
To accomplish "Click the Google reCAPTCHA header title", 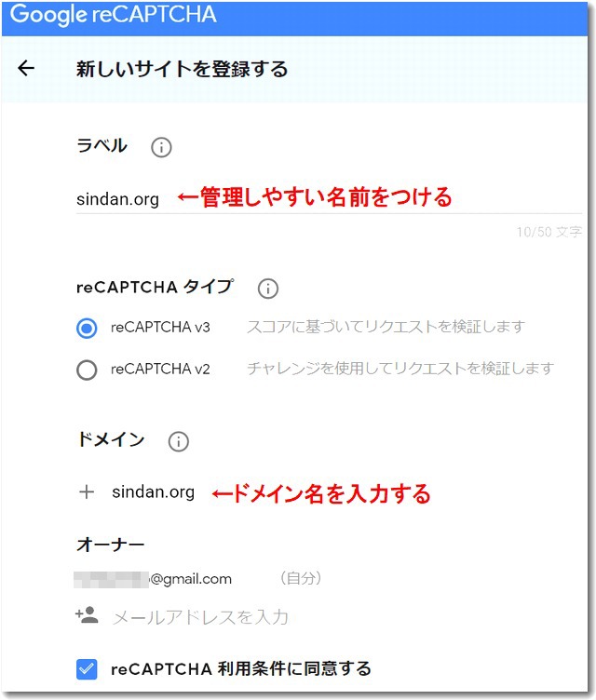I will pos(113,14).
